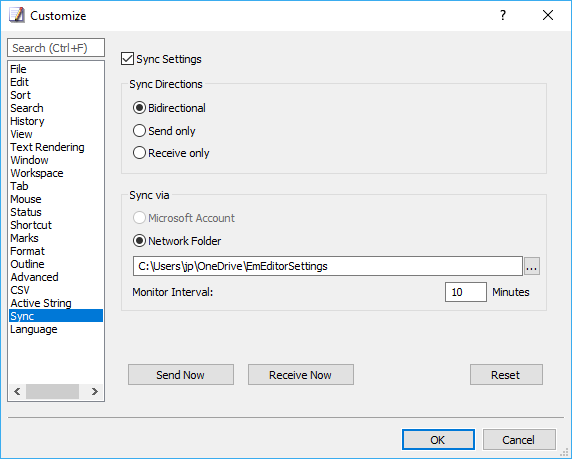Focus the Monitor Interval minutes field
The image size is (572, 459).
click(465, 292)
